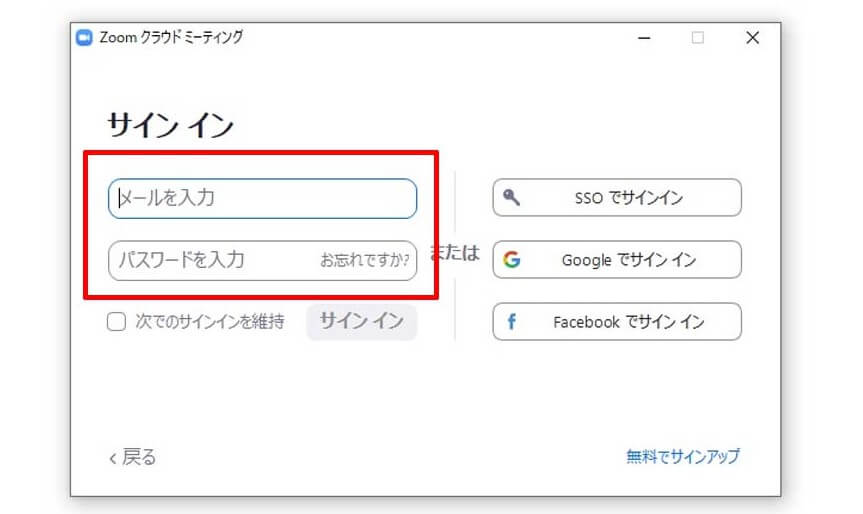Choose SSO でサインイン
Screen dimensions: 863x514
click(x=617, y=198)
